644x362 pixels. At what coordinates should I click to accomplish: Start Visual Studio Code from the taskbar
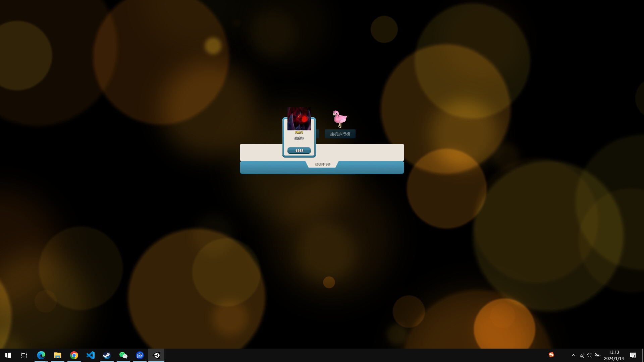[91, 355]
